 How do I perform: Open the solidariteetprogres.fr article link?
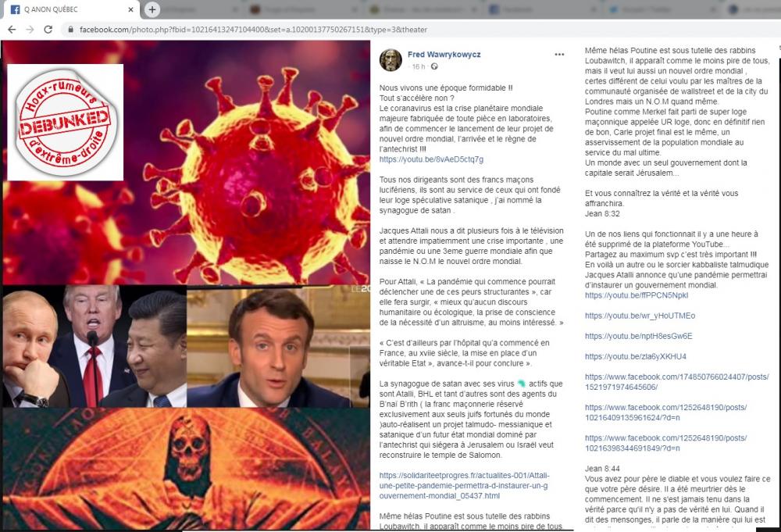(464, 486)
